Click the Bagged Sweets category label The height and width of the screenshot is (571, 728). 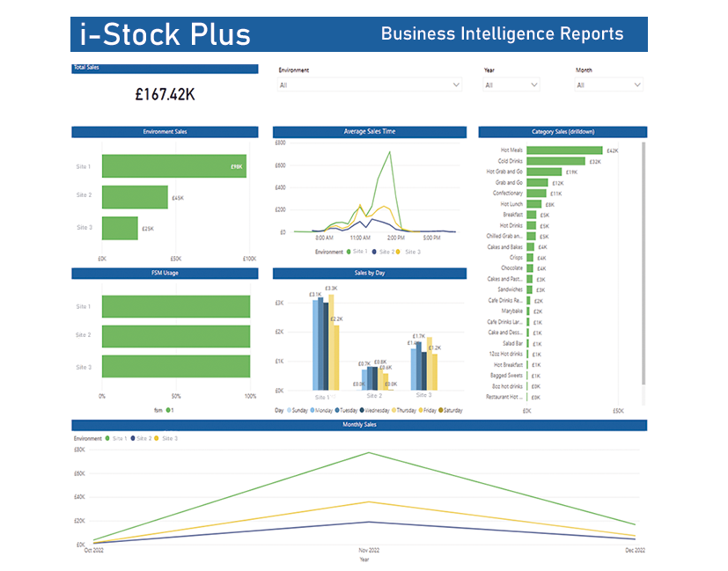(506, 376)
